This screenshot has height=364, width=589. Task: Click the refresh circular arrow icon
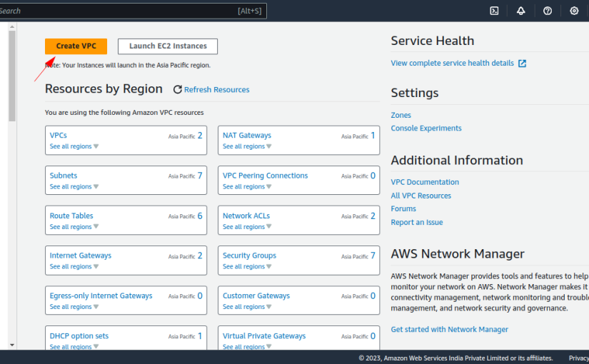coord(177,89)
